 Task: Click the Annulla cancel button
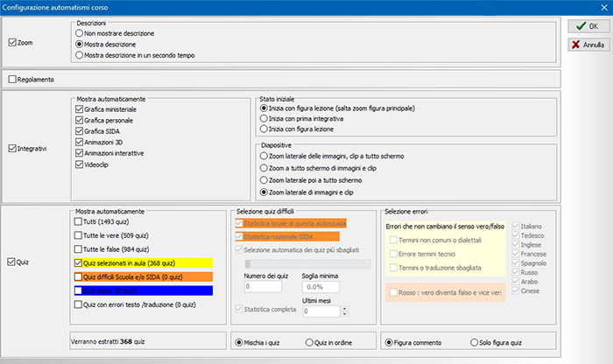pyautogui.click(x=587, y=44)
